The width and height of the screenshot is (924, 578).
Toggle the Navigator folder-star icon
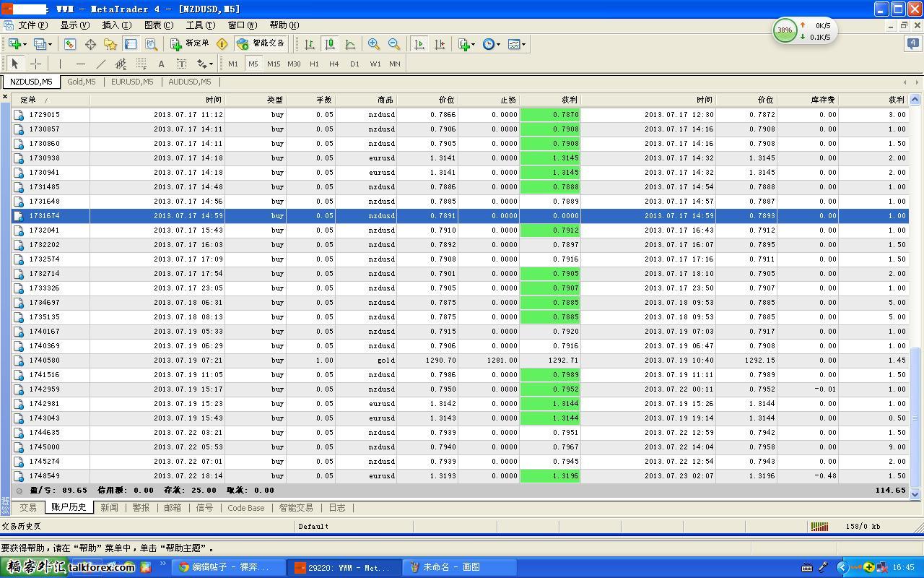tap(110, 44)
